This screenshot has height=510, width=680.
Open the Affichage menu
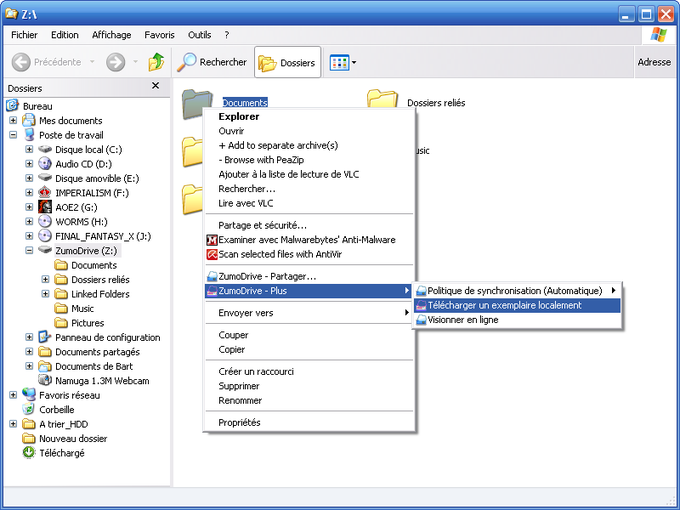[x=111, y=35]
